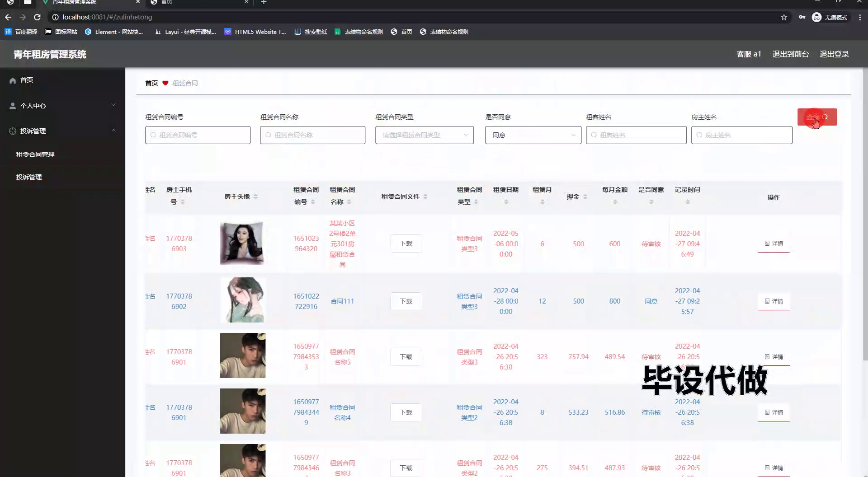
Task: Open the 是否同意 dropdown showing 同意
Action: tap(533, 135)
